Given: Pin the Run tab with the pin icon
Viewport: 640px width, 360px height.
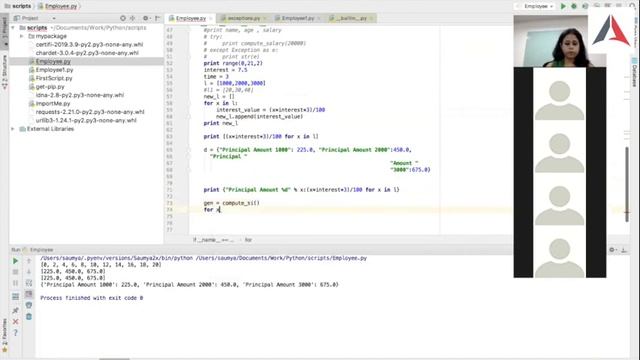Looking at the screenshot, I should 16,311.
